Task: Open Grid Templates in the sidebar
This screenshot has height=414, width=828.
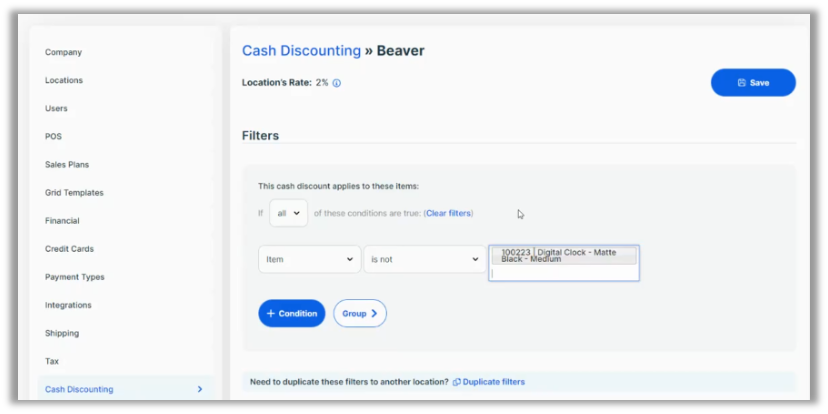Action: click(x=74, y=192)
